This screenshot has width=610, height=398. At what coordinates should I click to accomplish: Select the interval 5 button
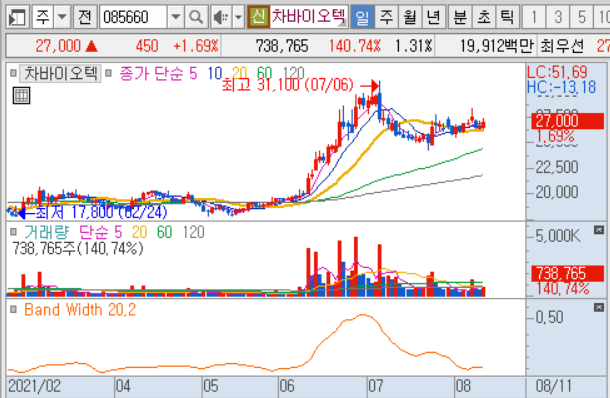pyautogui.click(x=582, y=17)
